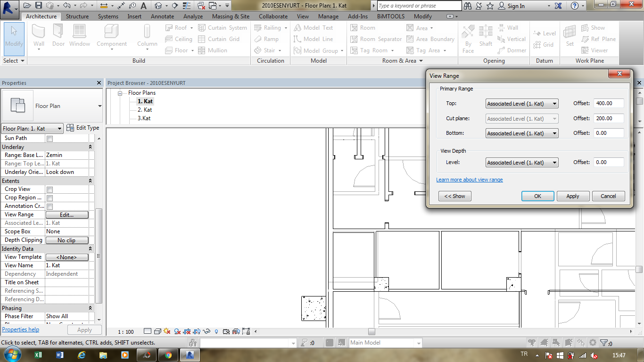Click the Shaft opening tool
The image size is (644, 362).
coord(486,36)
